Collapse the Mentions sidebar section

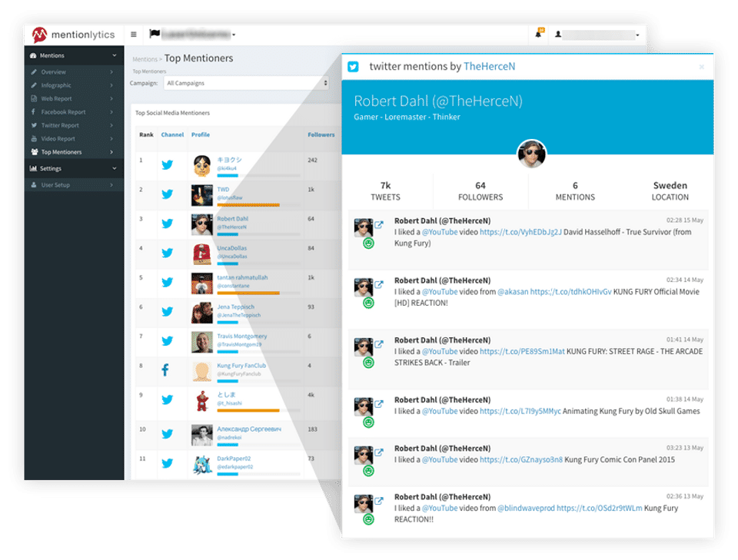[x=74, y=55]
